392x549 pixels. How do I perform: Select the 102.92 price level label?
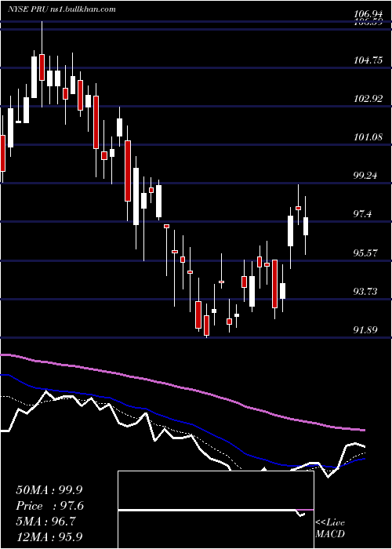pos(368,99)
